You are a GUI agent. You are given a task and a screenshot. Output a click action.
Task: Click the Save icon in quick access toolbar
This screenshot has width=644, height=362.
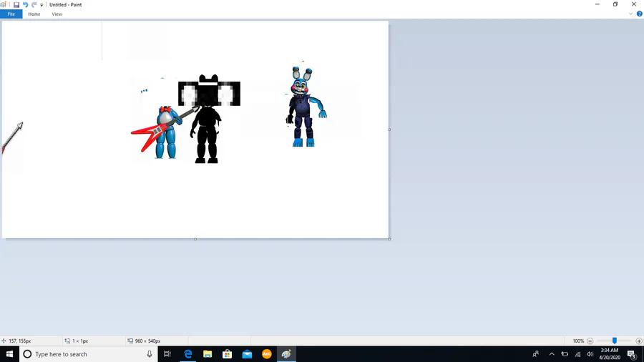[x=16, y=4]
